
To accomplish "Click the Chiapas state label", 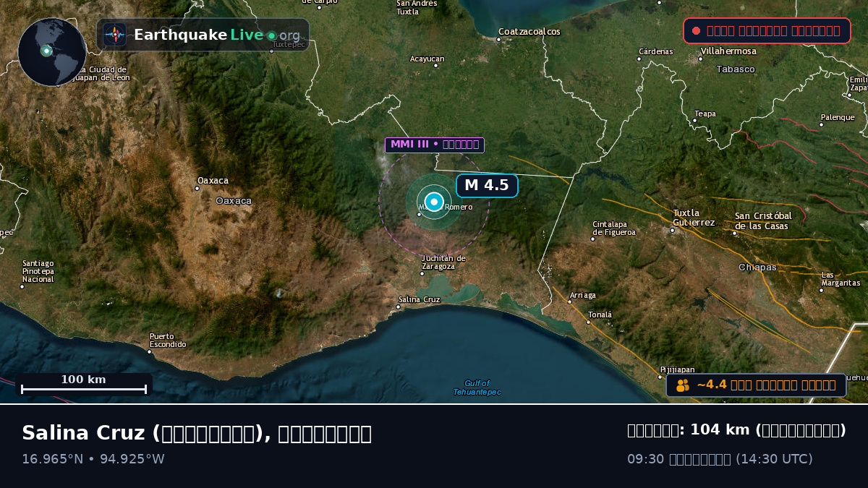I will (x=757, y=267).
